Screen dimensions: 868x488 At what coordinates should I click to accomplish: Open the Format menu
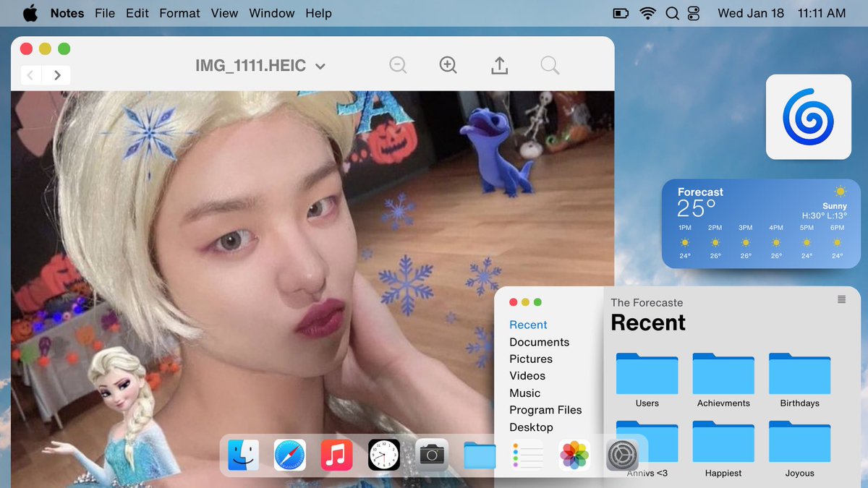click(180, 13)
